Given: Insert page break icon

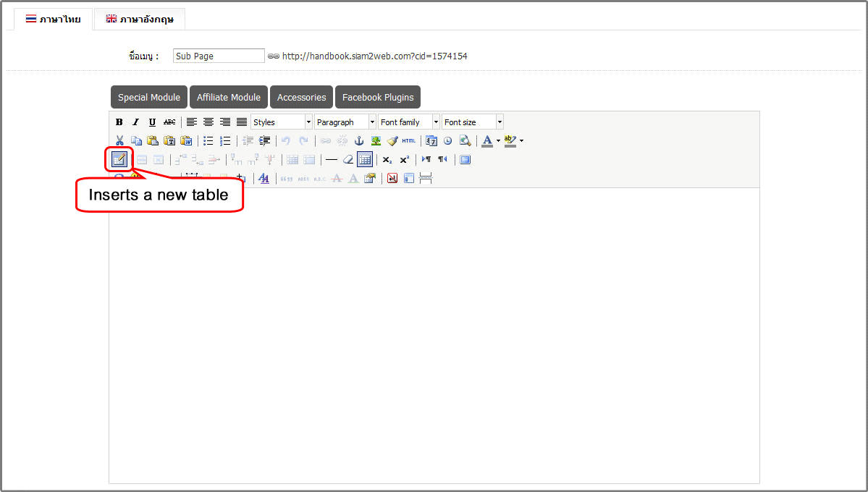Looking at the screenshot, I should click(x=426, y=178).
